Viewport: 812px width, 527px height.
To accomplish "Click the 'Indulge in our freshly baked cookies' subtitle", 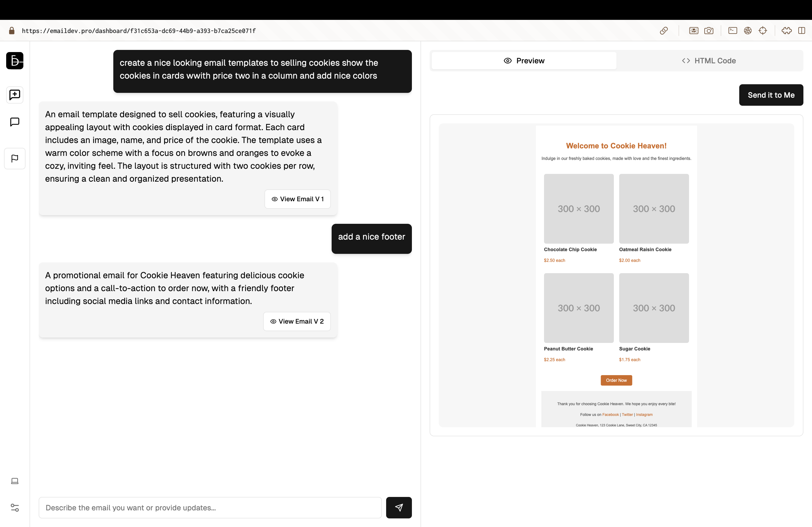I will point(616,159).
